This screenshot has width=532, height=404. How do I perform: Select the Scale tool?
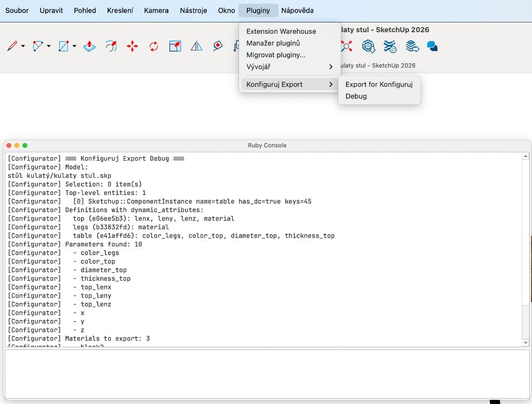pyautogui.click(x=175, y=46)
